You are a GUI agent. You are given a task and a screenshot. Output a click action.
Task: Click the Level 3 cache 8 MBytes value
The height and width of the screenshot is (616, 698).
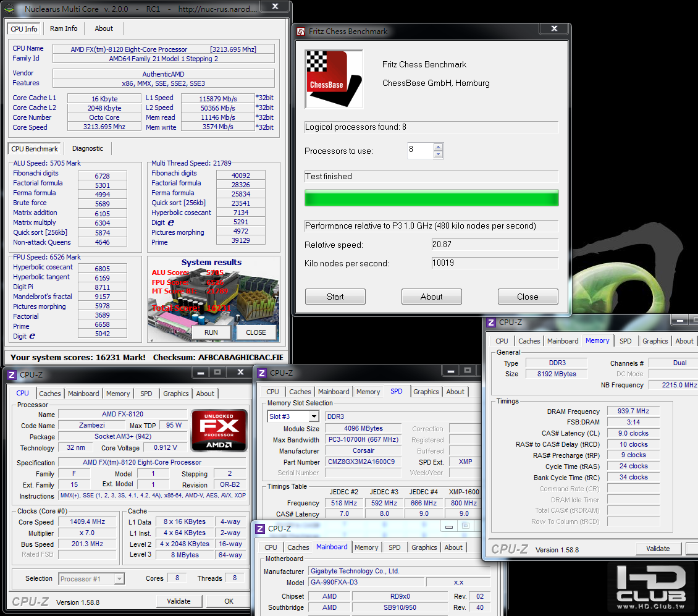click(185, 555)
